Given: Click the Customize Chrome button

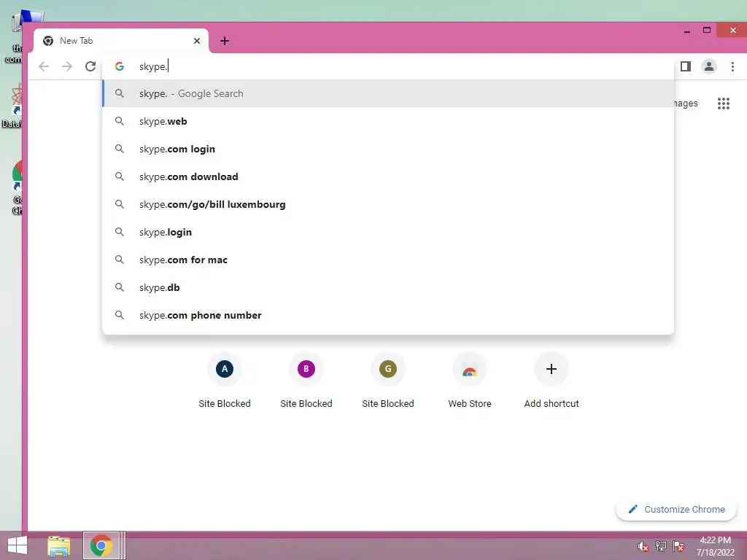Looking at the screenshot, I should 676,510.
